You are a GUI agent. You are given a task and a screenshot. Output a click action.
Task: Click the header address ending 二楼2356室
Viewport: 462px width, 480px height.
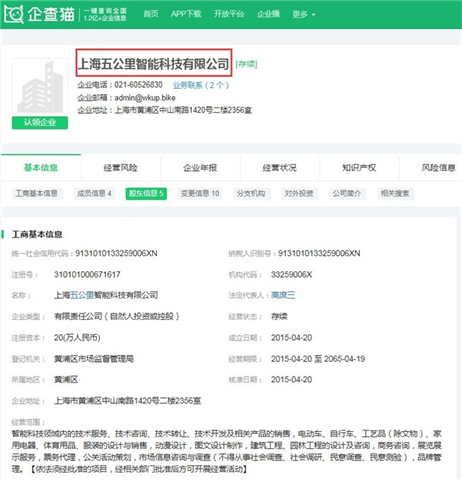183,110
